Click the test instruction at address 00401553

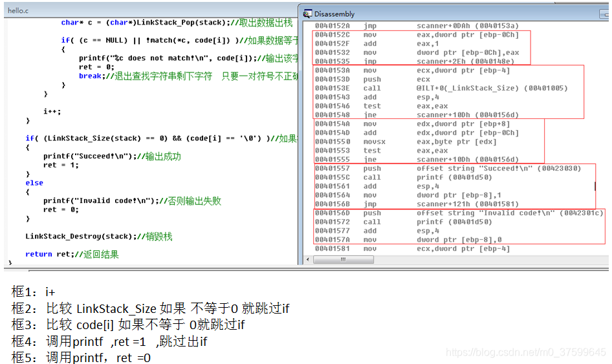coord(381,151)
